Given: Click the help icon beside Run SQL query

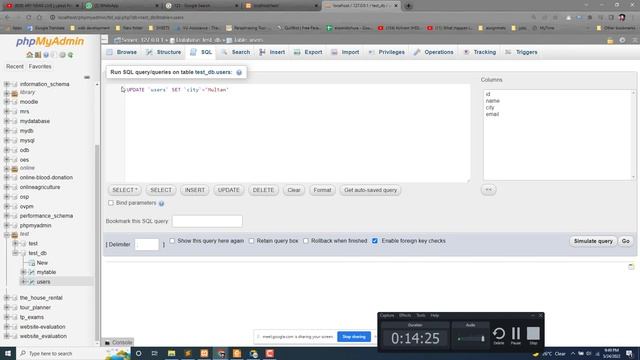Looking at the screenshot, I should [239, 72].
